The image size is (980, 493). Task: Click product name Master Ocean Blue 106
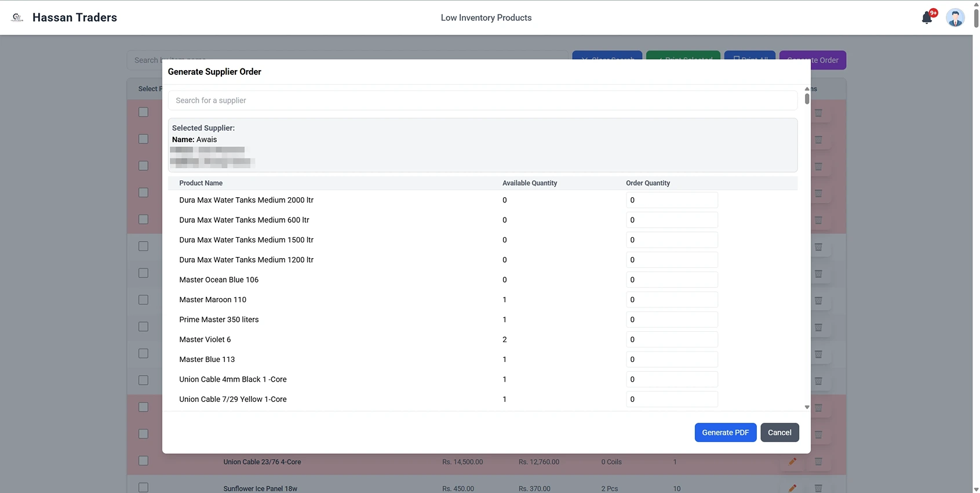(219, 280)
